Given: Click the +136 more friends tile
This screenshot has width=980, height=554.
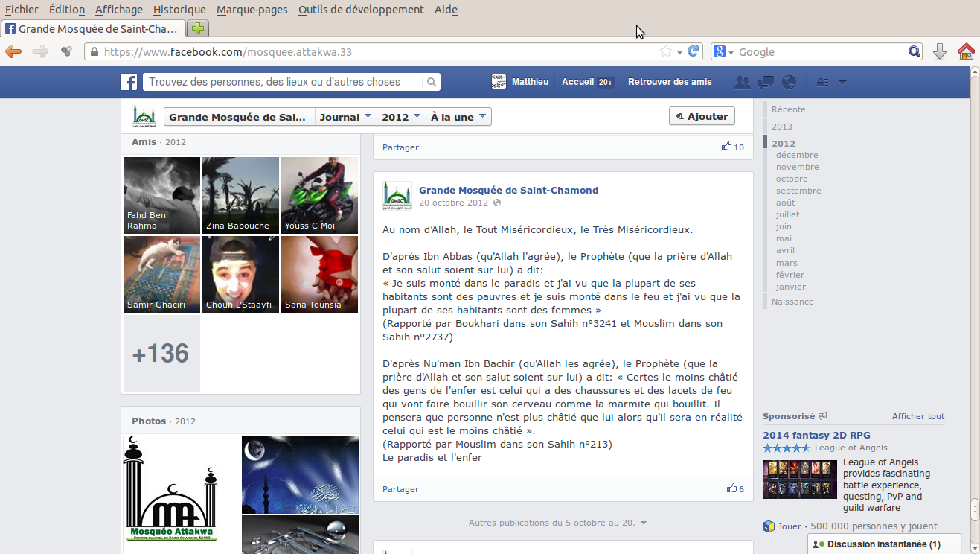Looking at the screenshot, I should (161, 353).
